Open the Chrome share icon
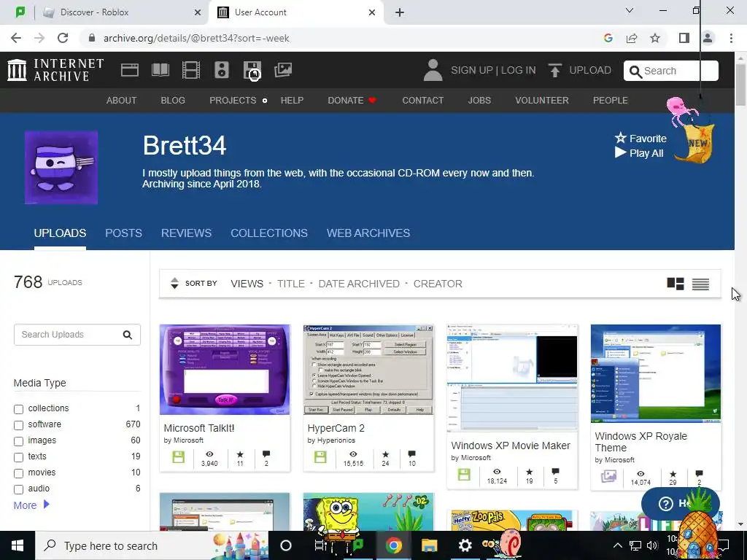Image resolution: width=747 pixels, height=560 pixels. [x=632, y=38]
